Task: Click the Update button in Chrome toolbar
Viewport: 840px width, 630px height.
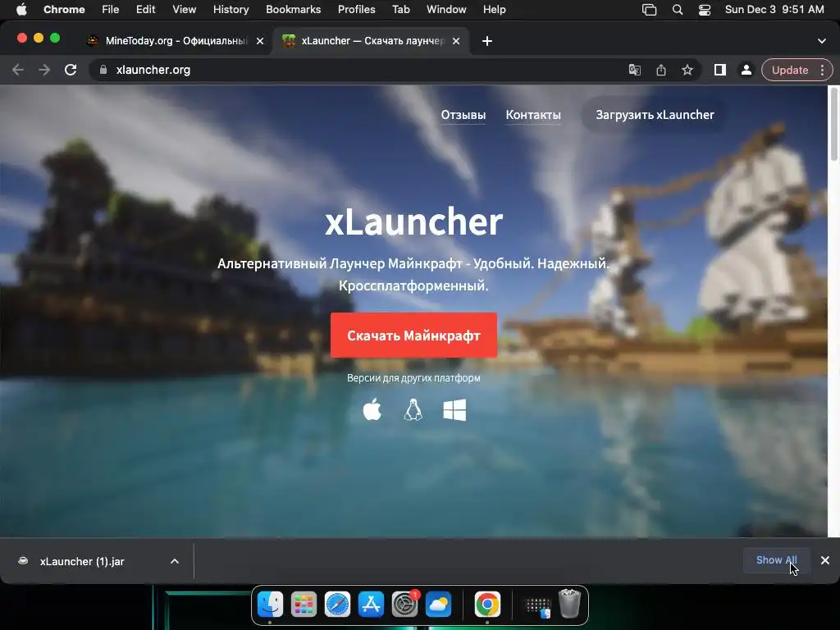Action: click(790, 71)
